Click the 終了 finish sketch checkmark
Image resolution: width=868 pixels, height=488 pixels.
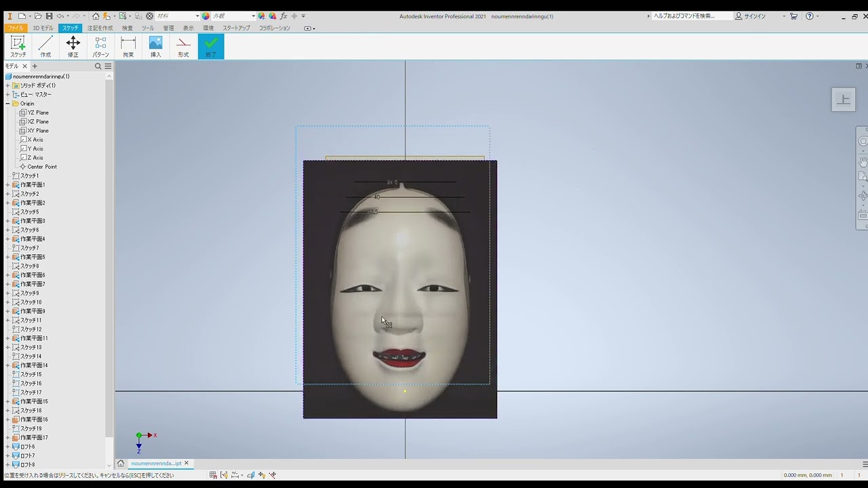pos(211,46)
